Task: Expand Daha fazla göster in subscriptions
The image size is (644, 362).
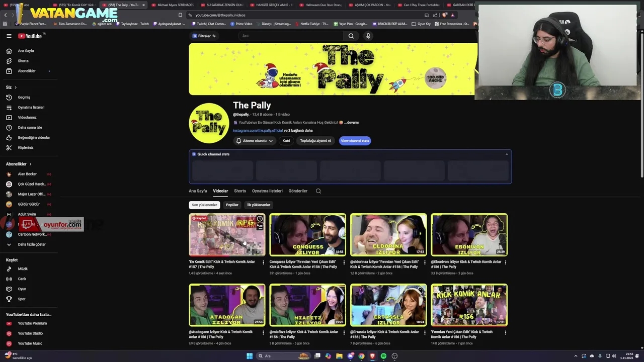Action: (32, 244)
